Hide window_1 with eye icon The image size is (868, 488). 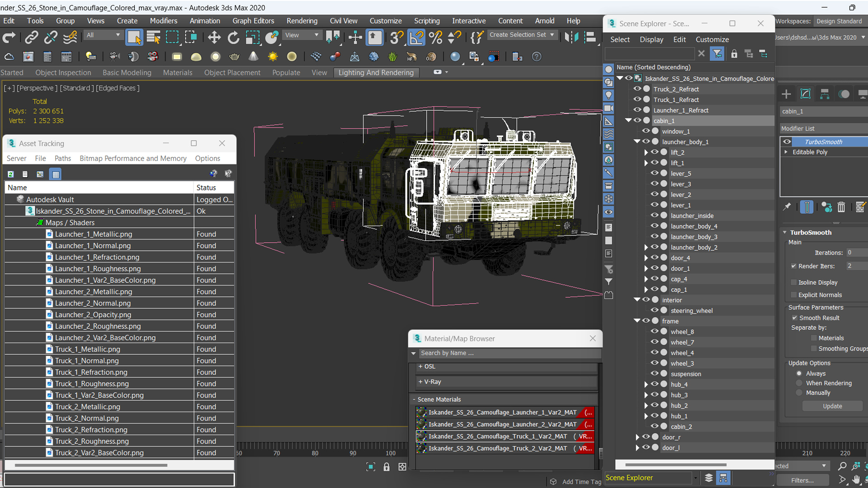point(646,131)
